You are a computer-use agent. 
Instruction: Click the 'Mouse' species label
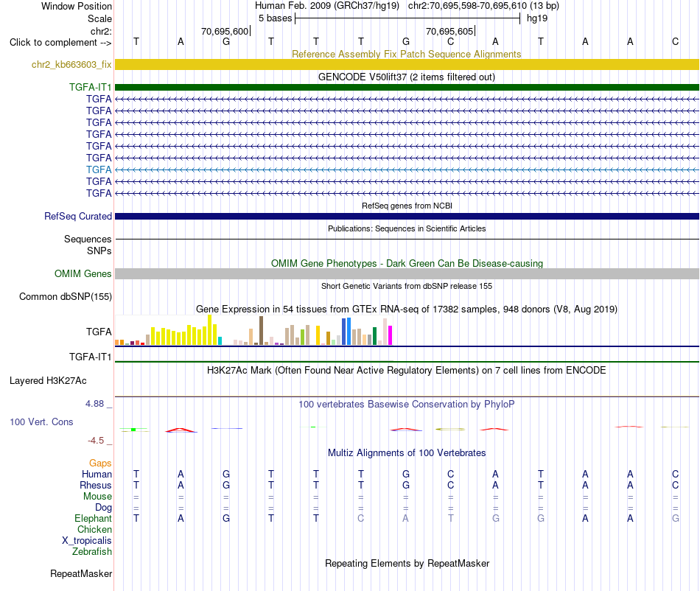tap(97, 497)
